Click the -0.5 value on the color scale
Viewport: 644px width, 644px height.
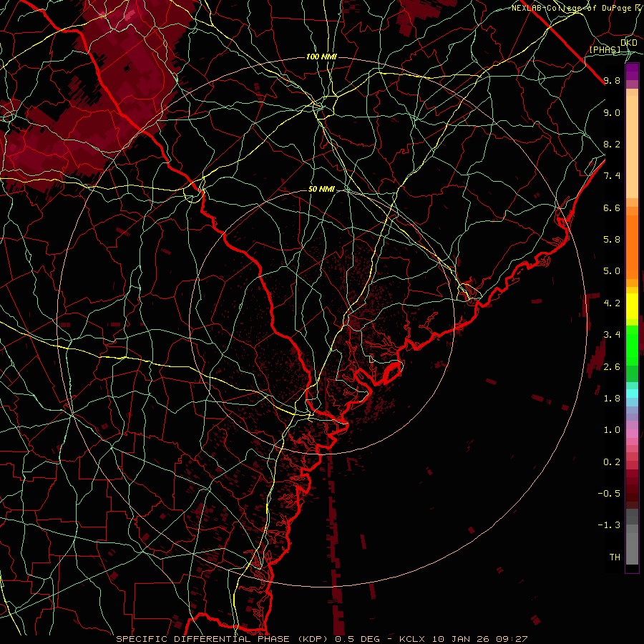(x=609, y=494)
